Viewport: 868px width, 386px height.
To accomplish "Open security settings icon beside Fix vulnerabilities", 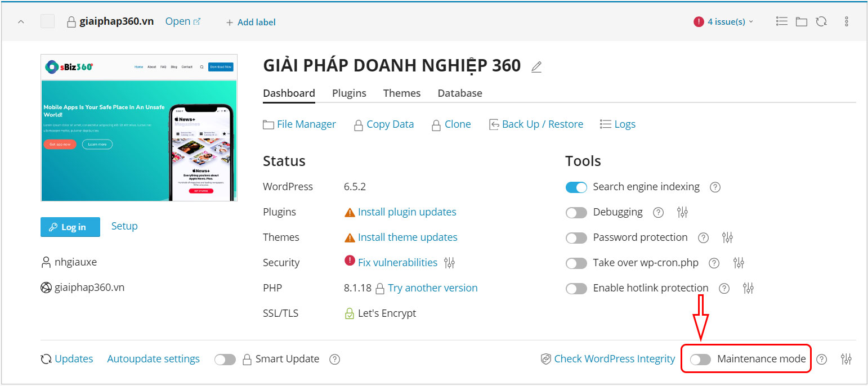I will [449, 262].
